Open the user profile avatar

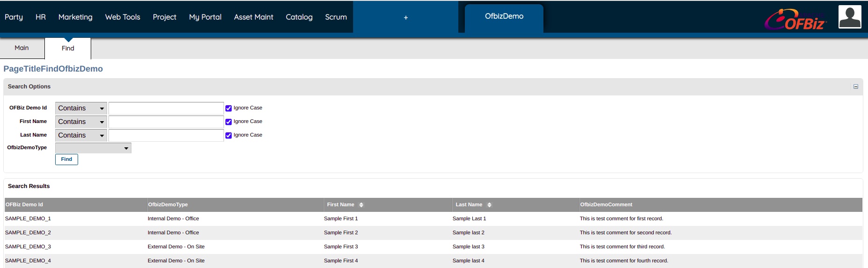[x=849, y=17]
